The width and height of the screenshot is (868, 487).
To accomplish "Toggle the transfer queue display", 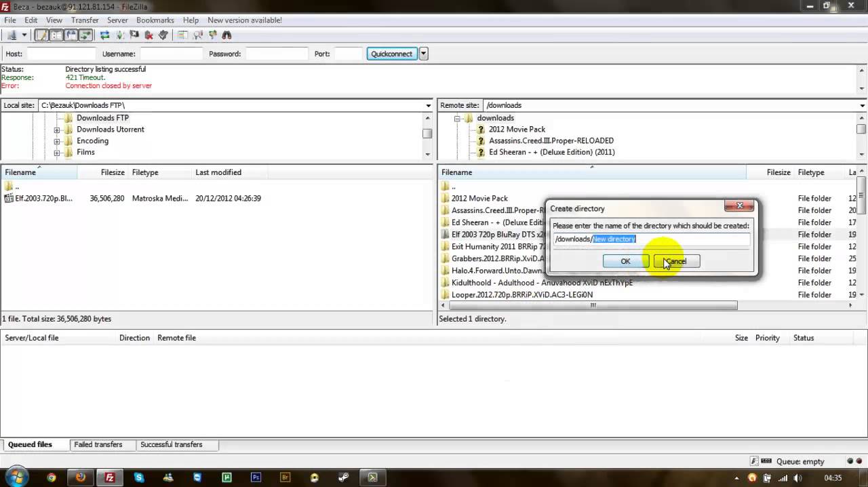I will [85, 35].
